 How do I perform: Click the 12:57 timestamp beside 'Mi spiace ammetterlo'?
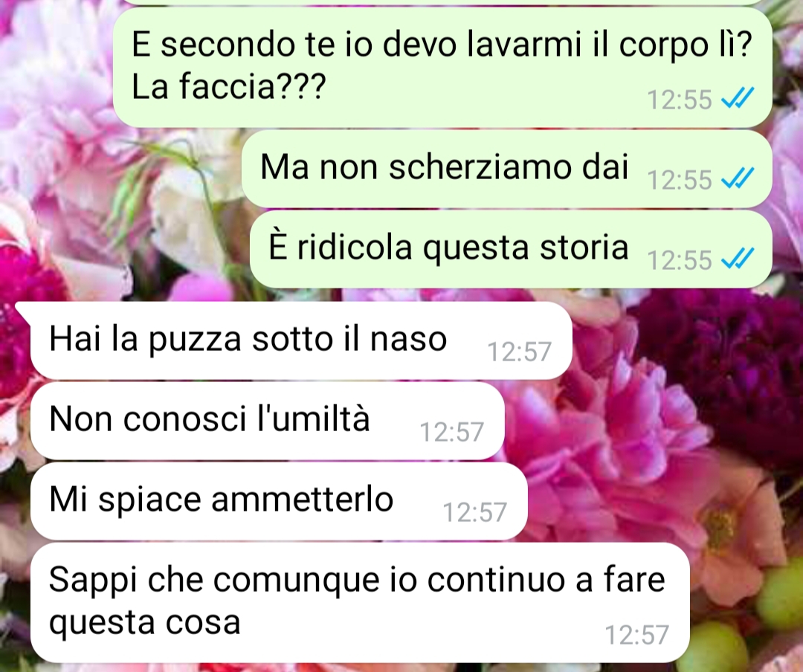(474, 512)
